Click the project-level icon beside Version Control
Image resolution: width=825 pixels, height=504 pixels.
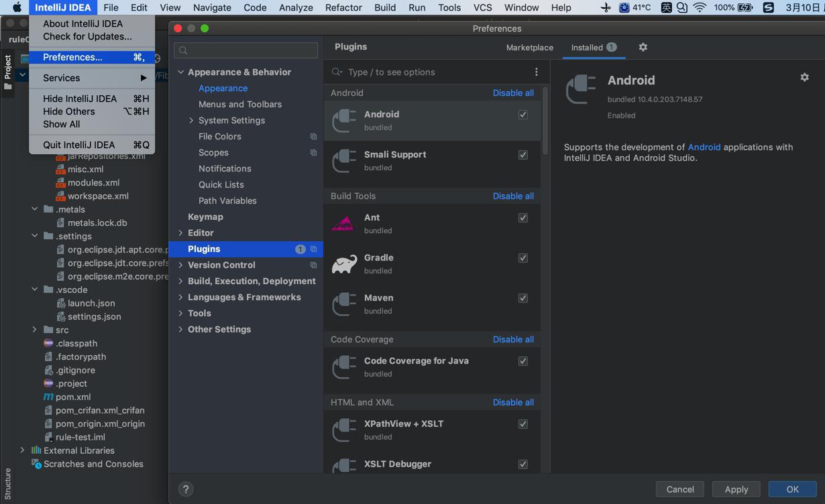point(313,265)
